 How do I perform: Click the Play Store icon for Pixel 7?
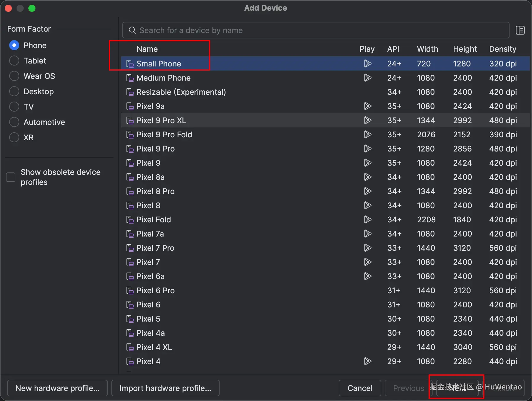[368, 262]
